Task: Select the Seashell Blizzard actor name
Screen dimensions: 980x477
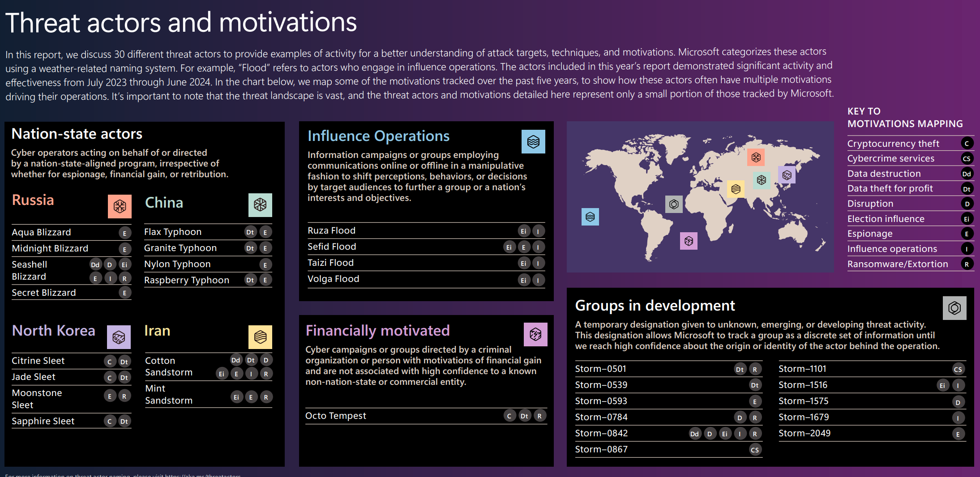Action: 30,270
